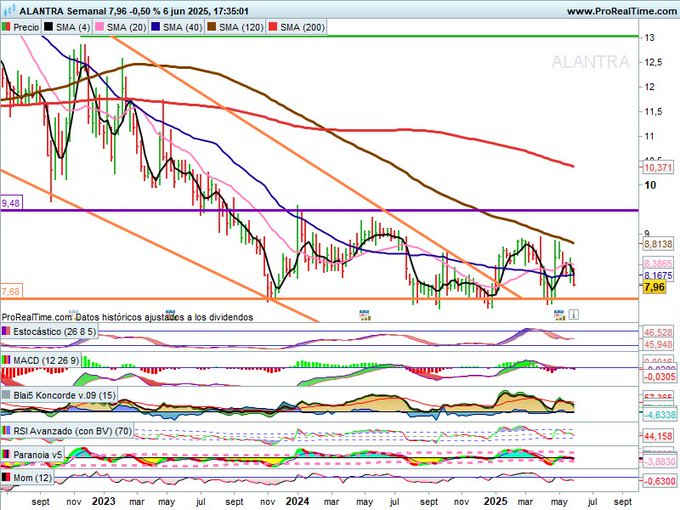Click the SMA 40 value 8,1675
680x510 pixels.
658,275
